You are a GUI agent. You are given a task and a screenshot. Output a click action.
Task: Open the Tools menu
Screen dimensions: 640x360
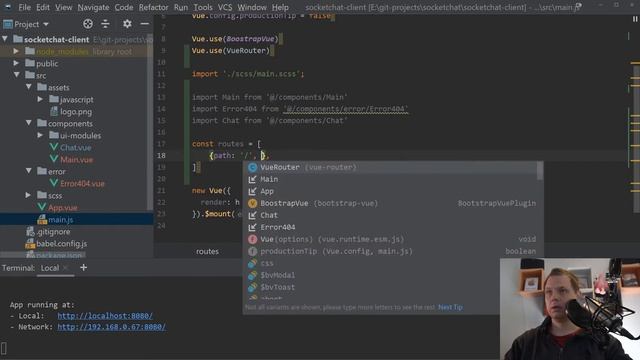point(203,7)
